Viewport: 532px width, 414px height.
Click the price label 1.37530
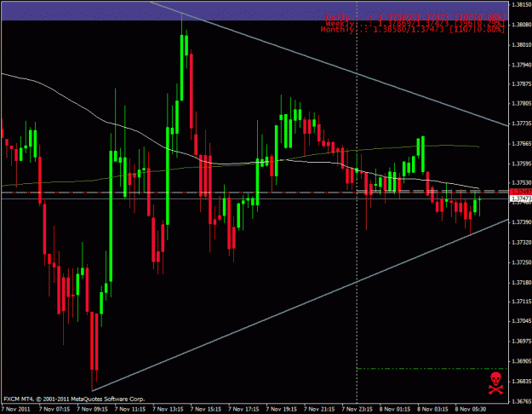522,182
